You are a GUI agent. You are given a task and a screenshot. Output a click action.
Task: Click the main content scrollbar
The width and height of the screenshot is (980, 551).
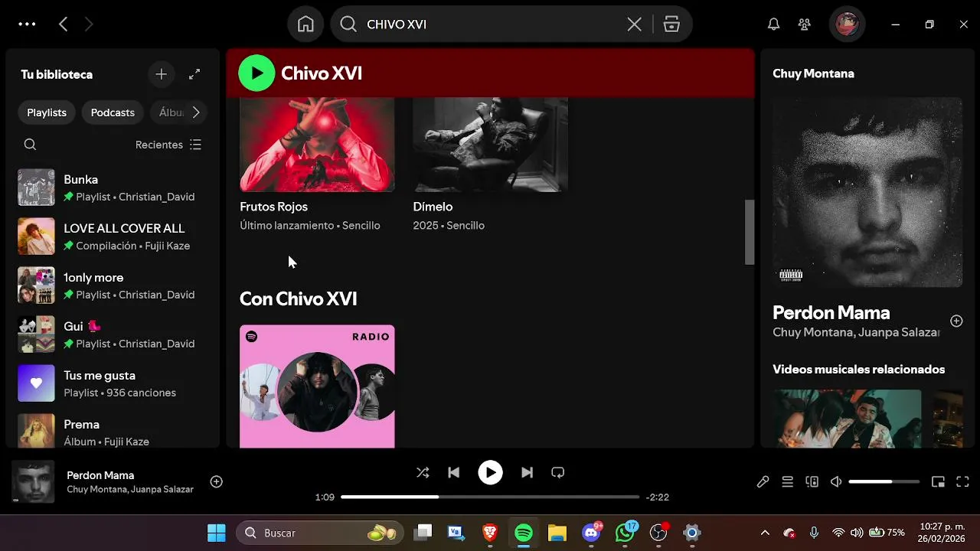point(750,232)
